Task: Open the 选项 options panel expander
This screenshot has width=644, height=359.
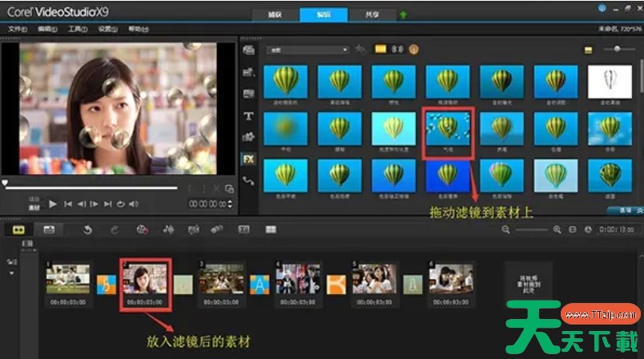Action: pos(614,210)
